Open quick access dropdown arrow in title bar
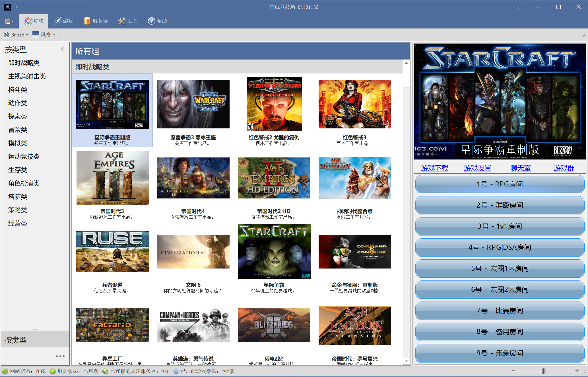Viewport: 588px width, 377px height. click(x=17, y=7)
